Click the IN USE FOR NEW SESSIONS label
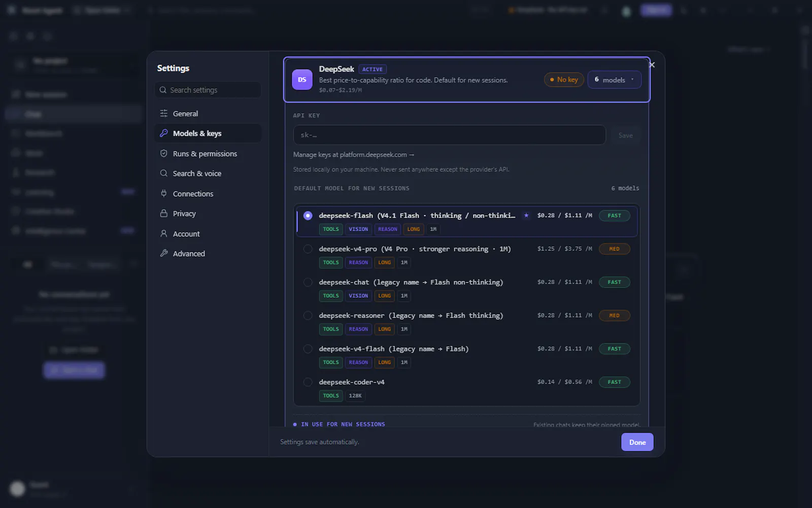This screenshot has height=508, width=812. point(343,424)
